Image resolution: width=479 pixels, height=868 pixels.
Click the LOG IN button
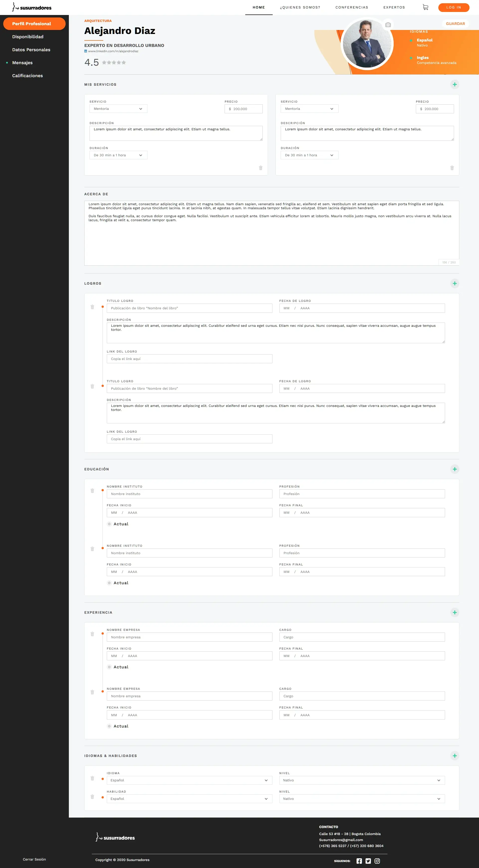454,7
